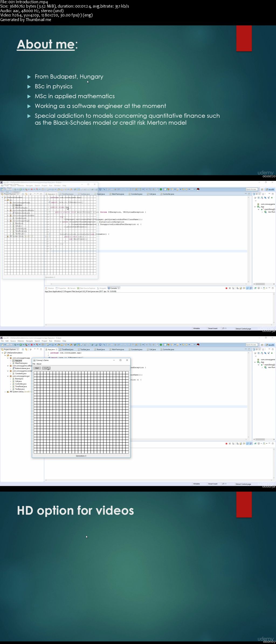Open Properties tab in 00:00:38 frame
This screenshot has width=276, height=644.
pos(61,288)
